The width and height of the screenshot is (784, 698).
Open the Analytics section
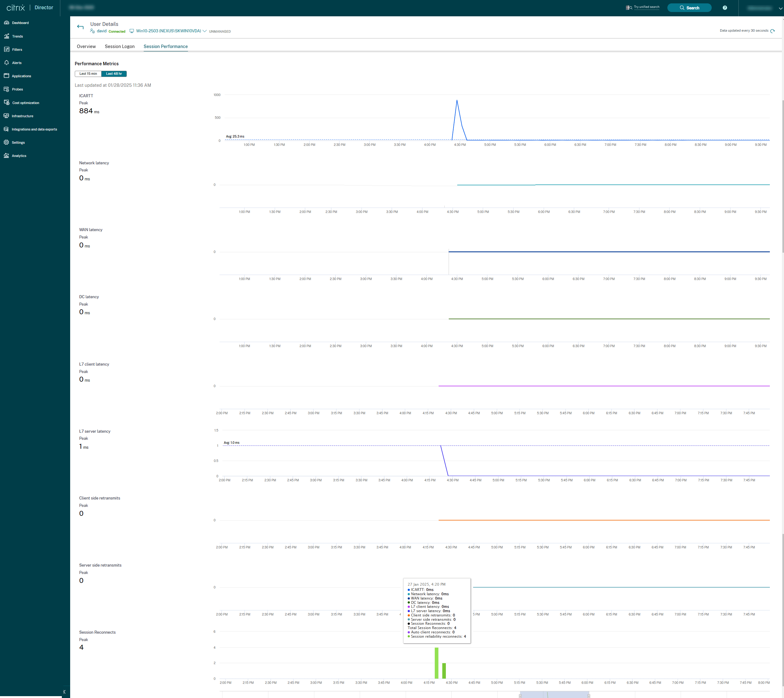pos(19,156)
